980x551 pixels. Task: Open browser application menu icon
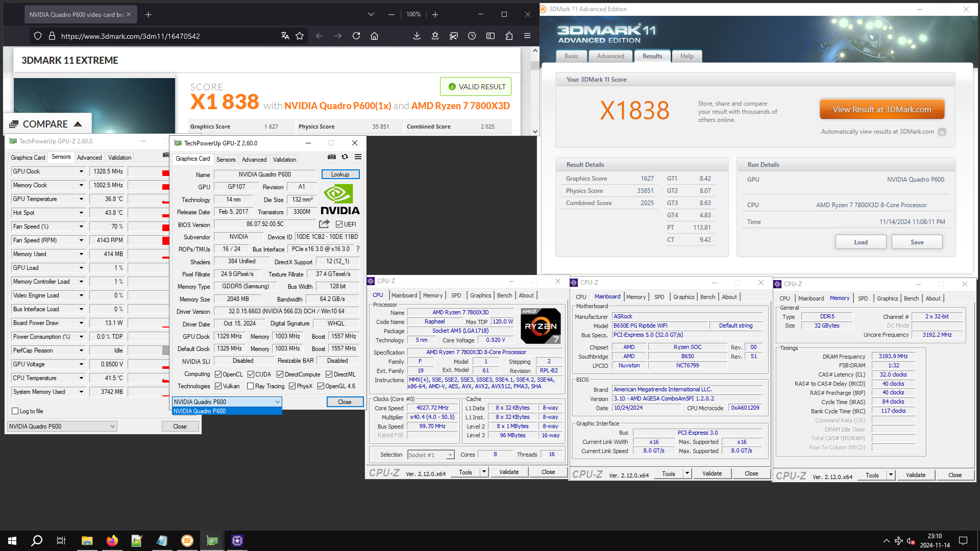coord(527,36)
